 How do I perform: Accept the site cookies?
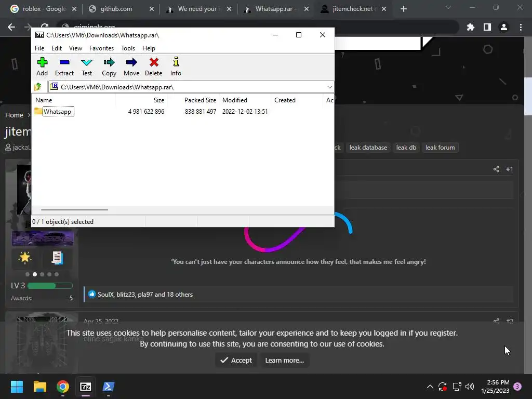pos(236,361)
